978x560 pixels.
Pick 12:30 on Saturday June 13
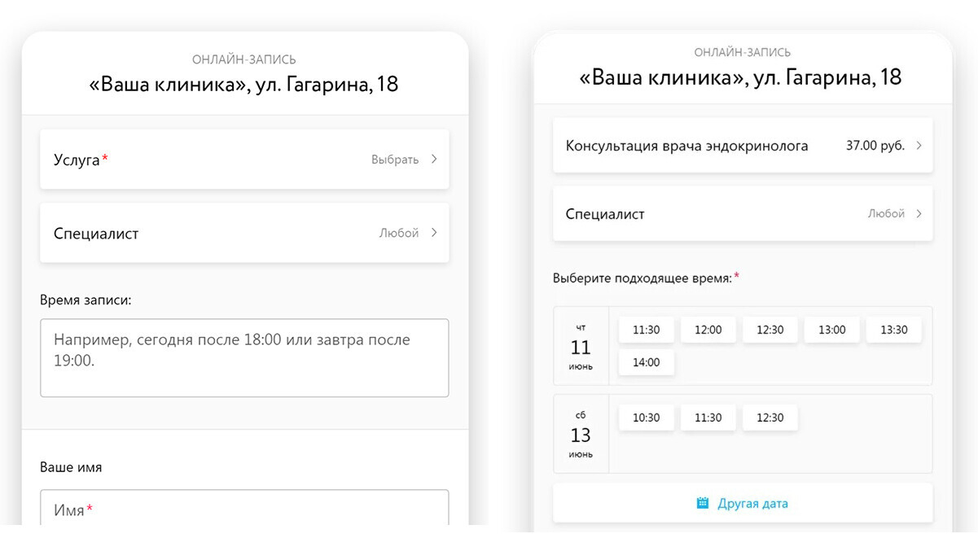770,418
